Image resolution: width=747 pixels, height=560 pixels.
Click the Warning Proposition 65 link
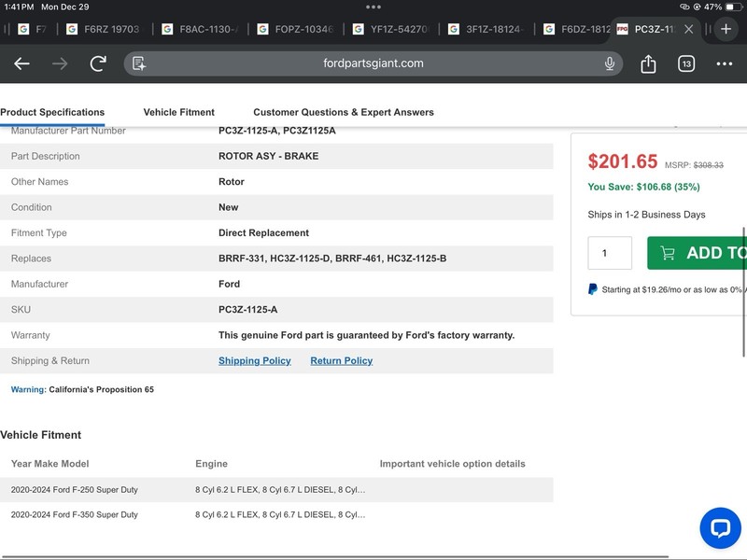[x=82, y=389]
